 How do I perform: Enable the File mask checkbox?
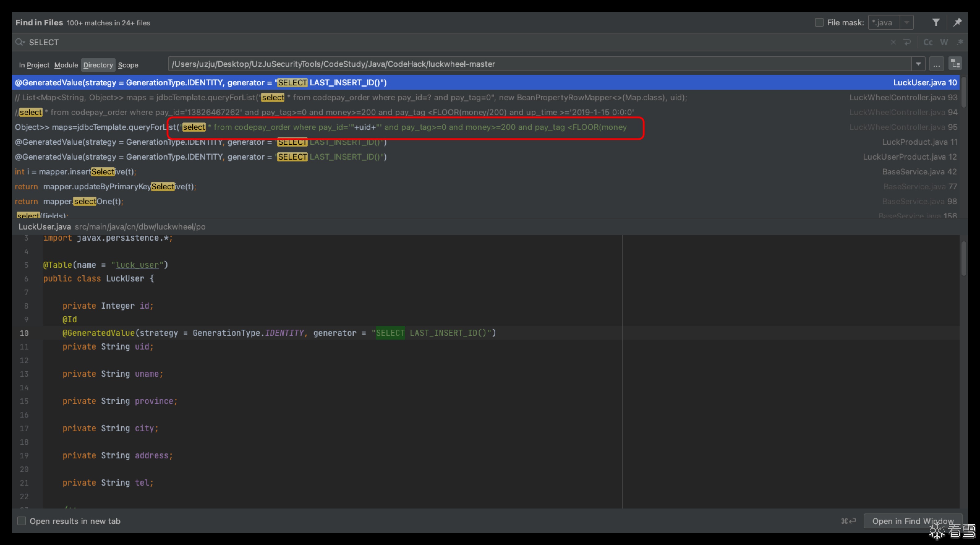coord(819,23)
